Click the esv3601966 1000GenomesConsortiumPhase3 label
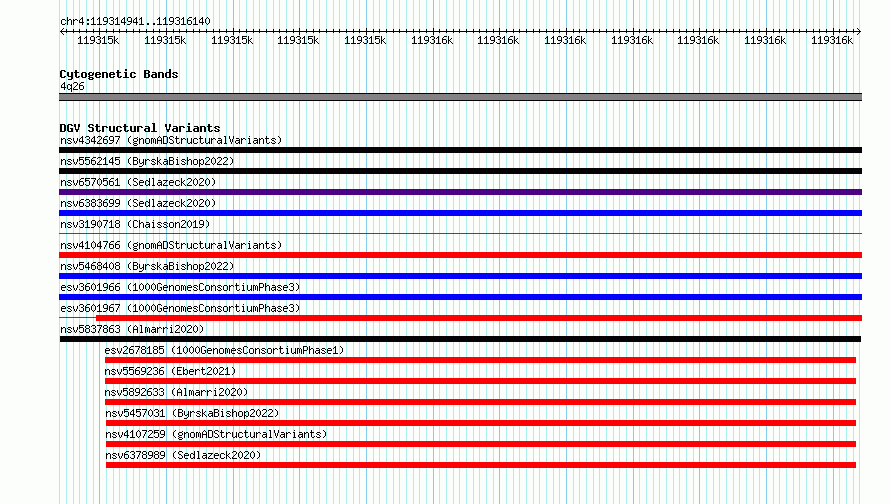Screen dimensions: 890x504 [180, 287]
